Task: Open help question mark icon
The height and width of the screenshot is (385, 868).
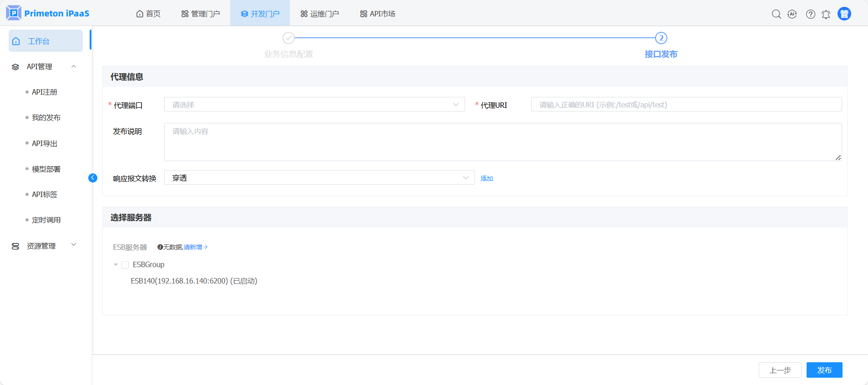Action: [x=810, y=14]
